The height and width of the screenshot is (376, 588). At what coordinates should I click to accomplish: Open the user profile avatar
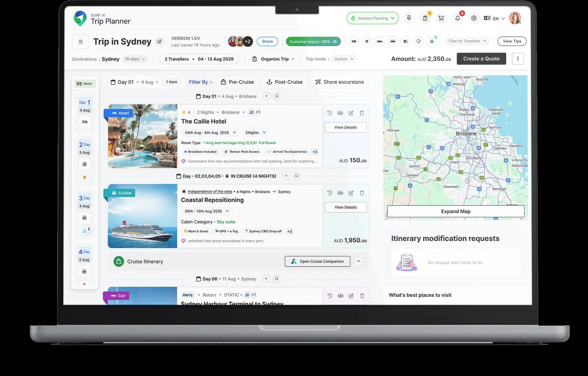(x=515, y=18)
